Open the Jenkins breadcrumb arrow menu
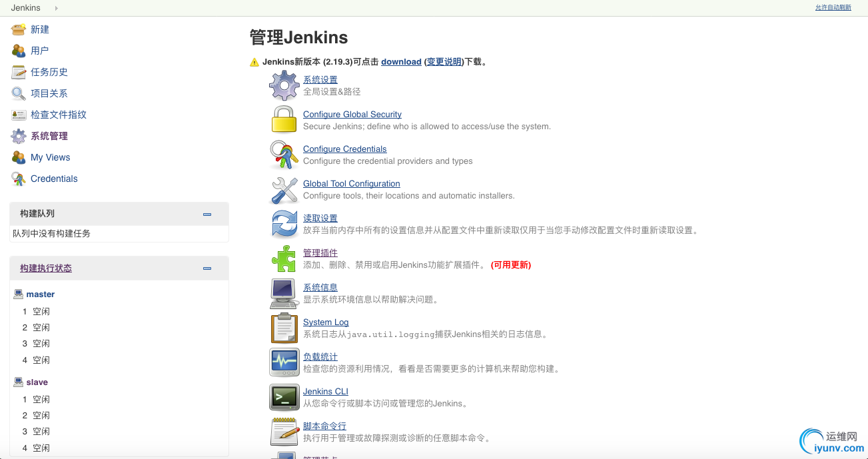This screenshot has height=459, width=868. pos(56,8)
